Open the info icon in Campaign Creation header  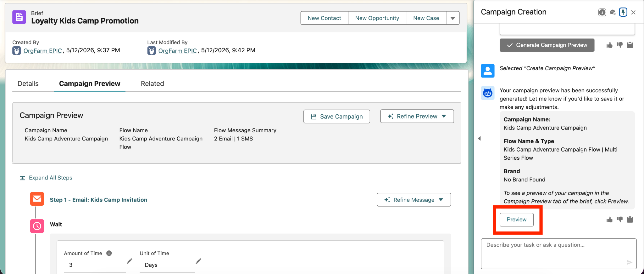(x=602, y=12)
